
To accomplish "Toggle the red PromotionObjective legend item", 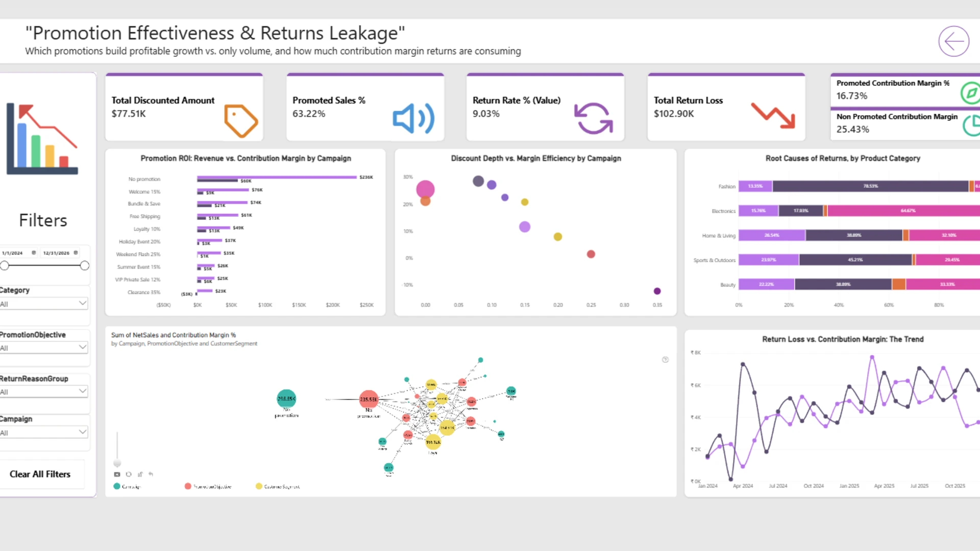I will point(208,486).
